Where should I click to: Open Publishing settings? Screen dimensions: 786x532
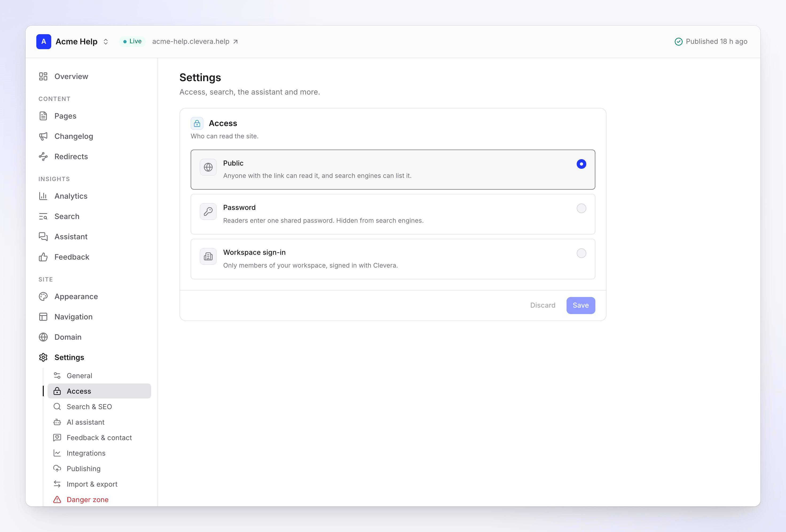point(99,469)
